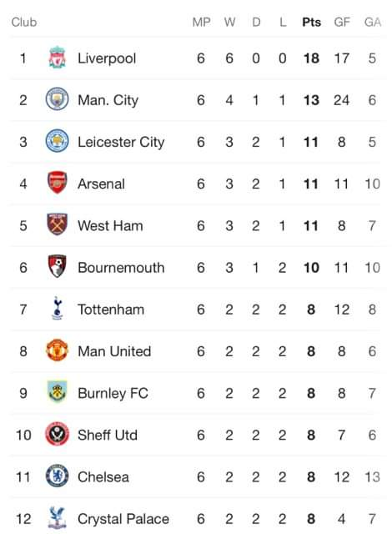Image resolution: width=392 pixels, height=534 pixels.
Task: Click the West Ham hammers crest
Action: point(58,224)
